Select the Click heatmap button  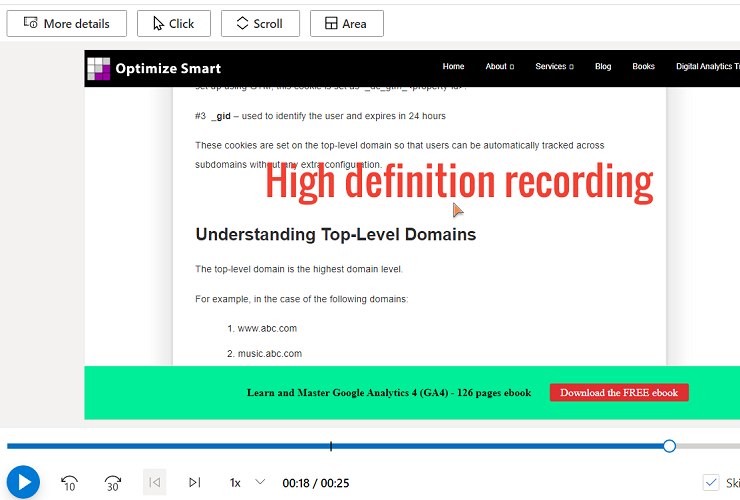[174, 24]
